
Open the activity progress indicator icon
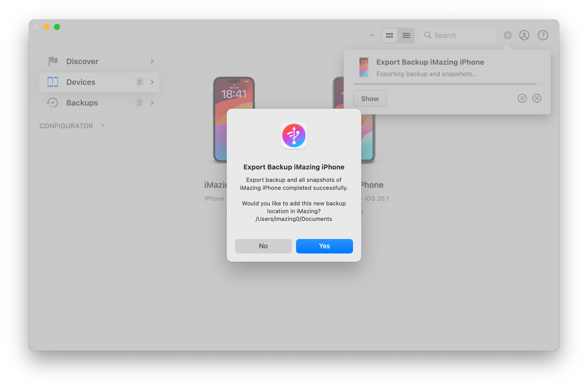[507, 35]
